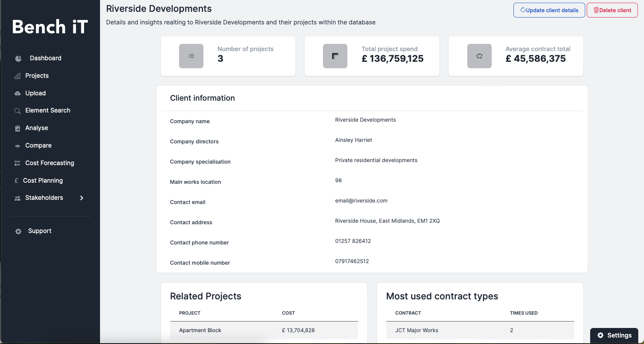Screen dimensions: 644x344
Task: Click the COST column header
Action: pos(288,313)
